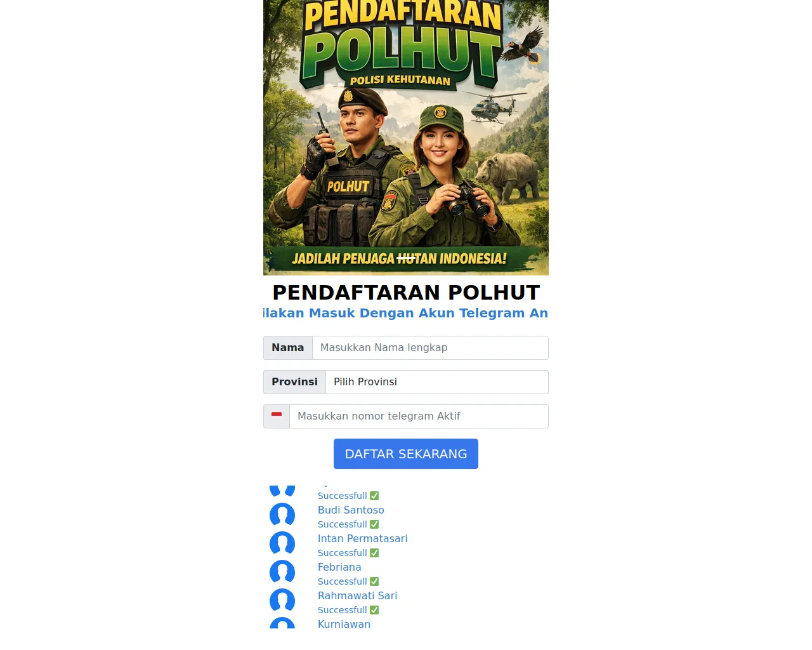Click the Successfull status under Intan Permatasari
Viewport: 812px width, 650px height.
click(343, 553)
